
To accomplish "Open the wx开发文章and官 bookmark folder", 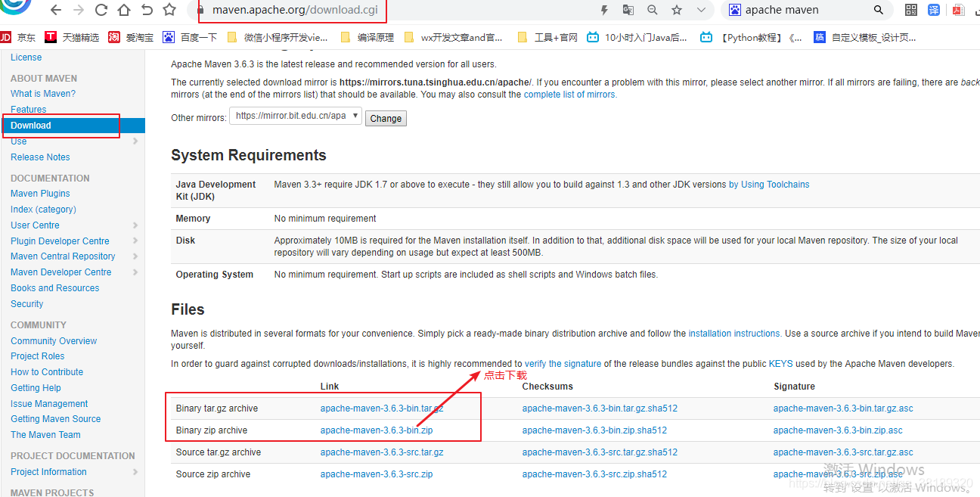I will (x=454, y=37).
